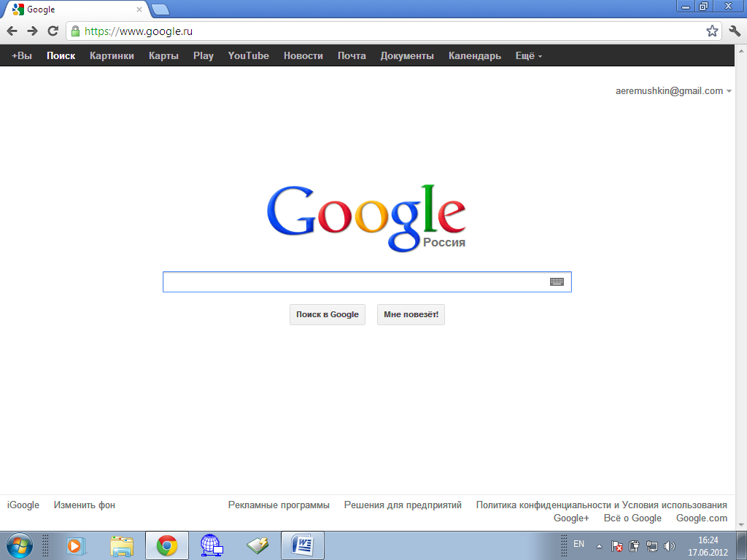Open the green lightning-bolt app in the taskbar
The image size is (747, 560).
(258, 545)
